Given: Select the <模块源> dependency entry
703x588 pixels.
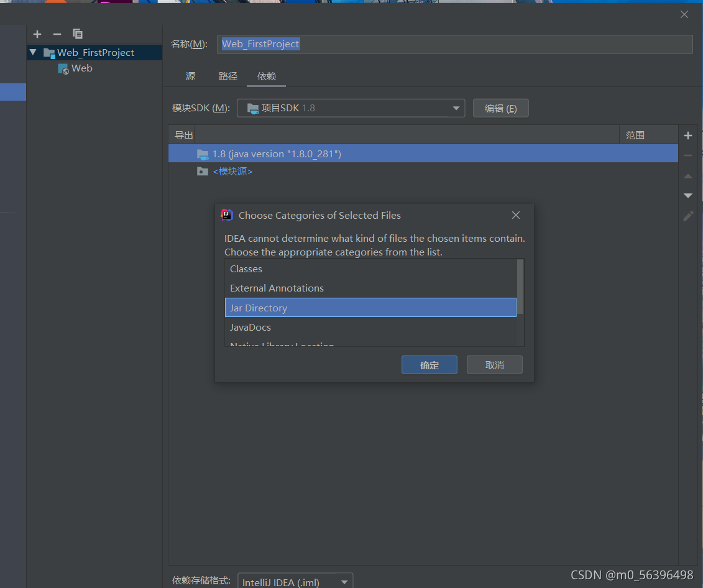Looking at the screenshot, I should 232,171.
